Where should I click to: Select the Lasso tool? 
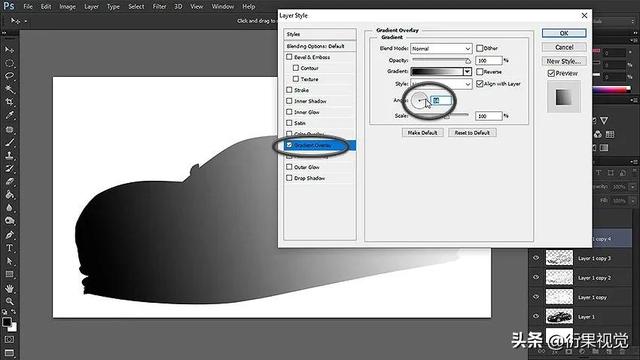(x=9, y=76)
